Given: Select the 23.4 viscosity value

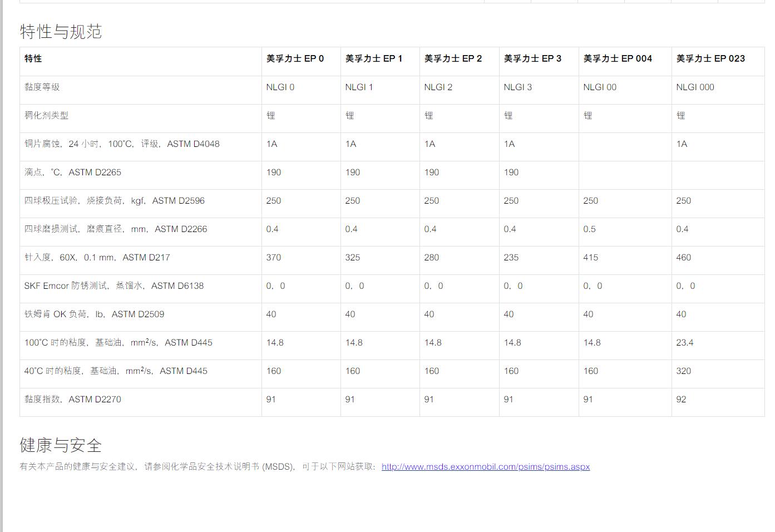Looking at the screenshot, I should click(685, 342).
